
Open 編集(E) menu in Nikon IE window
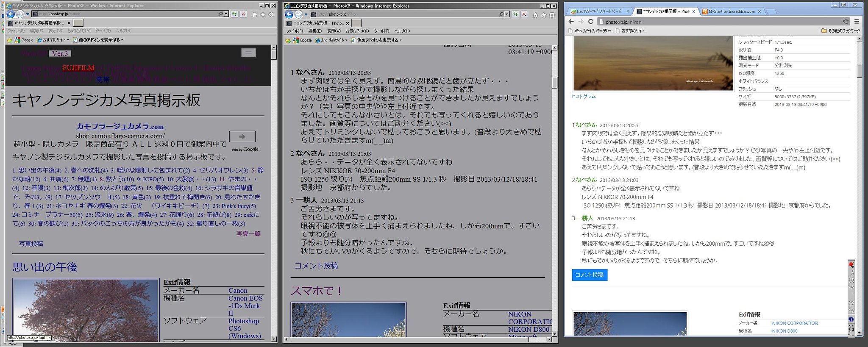coord(314,31)
